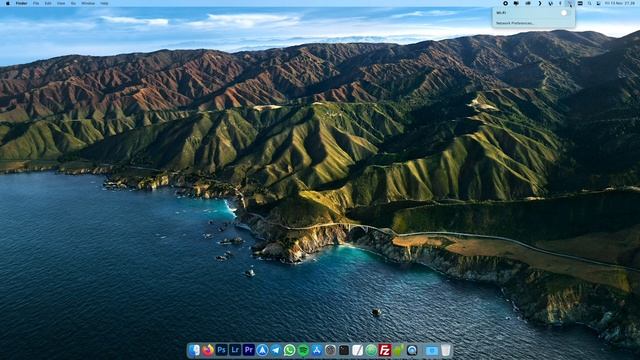This screenshot has height=360, width=640.
Task: Open the App Store dock icon
Action: (317, 350)
